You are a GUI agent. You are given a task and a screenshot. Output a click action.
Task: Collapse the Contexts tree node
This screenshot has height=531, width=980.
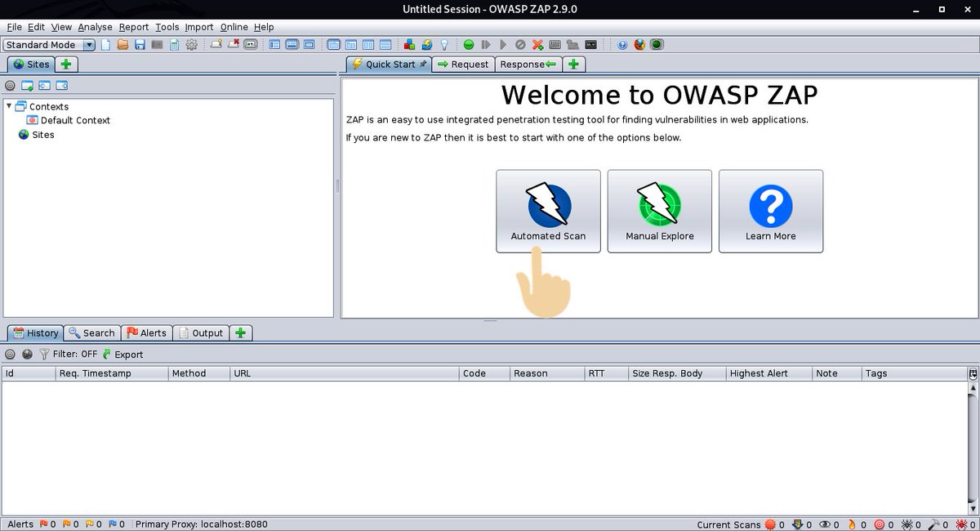pyautogui.click(x=9, y=106)
